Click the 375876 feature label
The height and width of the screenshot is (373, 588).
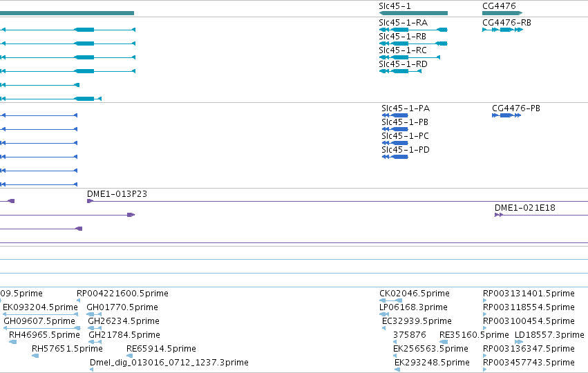[410, 335]
